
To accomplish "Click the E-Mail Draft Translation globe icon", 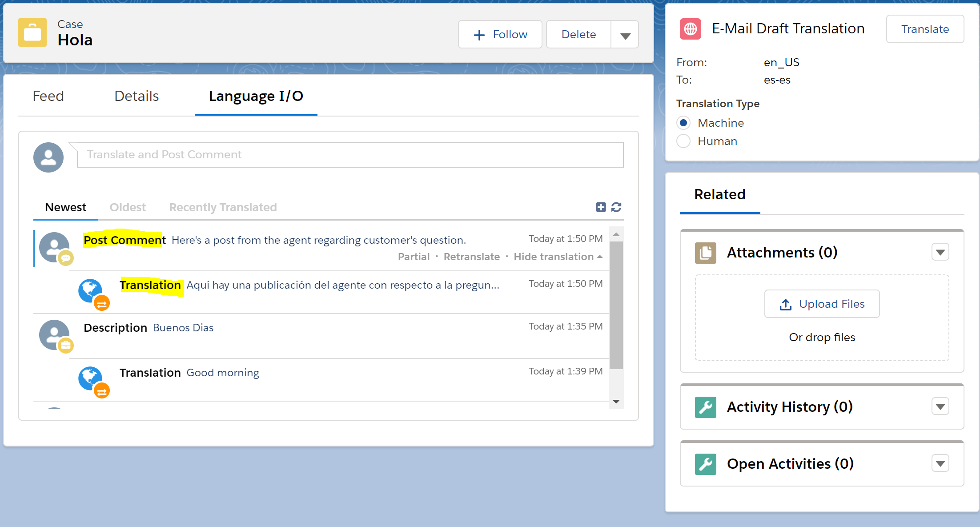I will pyautogui.click(x=690, y=29).
